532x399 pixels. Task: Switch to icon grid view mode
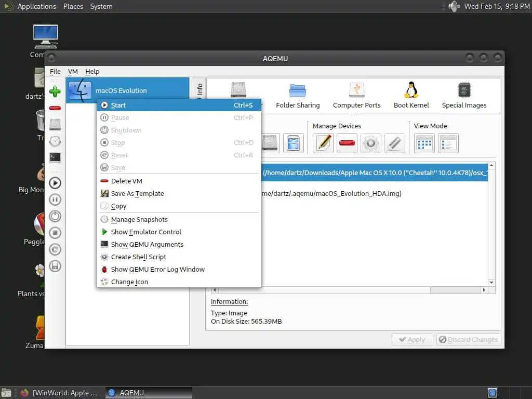(424, 143)
